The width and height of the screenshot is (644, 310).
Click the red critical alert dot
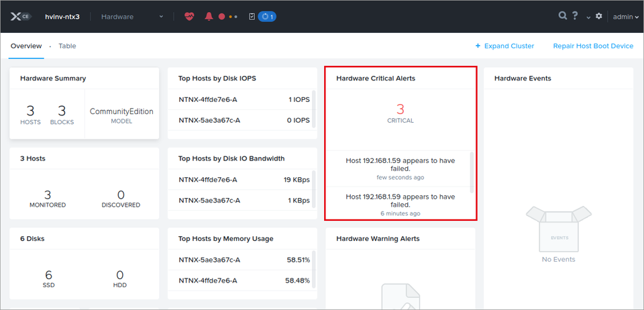[222, 17]
